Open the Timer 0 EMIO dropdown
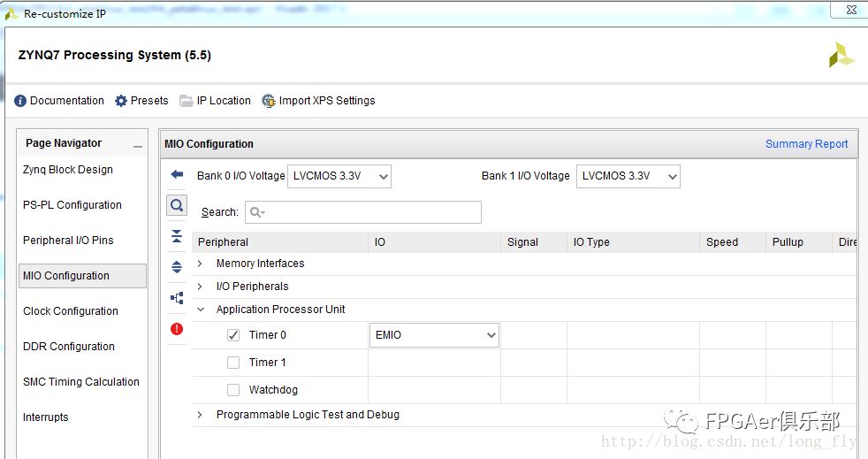The height and width of the screenshot is (459, 868). (435, 335)
